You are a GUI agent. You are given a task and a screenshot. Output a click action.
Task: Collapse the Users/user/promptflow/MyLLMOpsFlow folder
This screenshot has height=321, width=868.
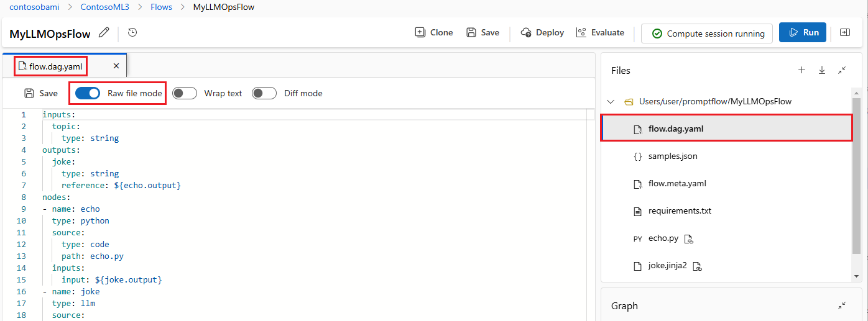coord(611,101)
